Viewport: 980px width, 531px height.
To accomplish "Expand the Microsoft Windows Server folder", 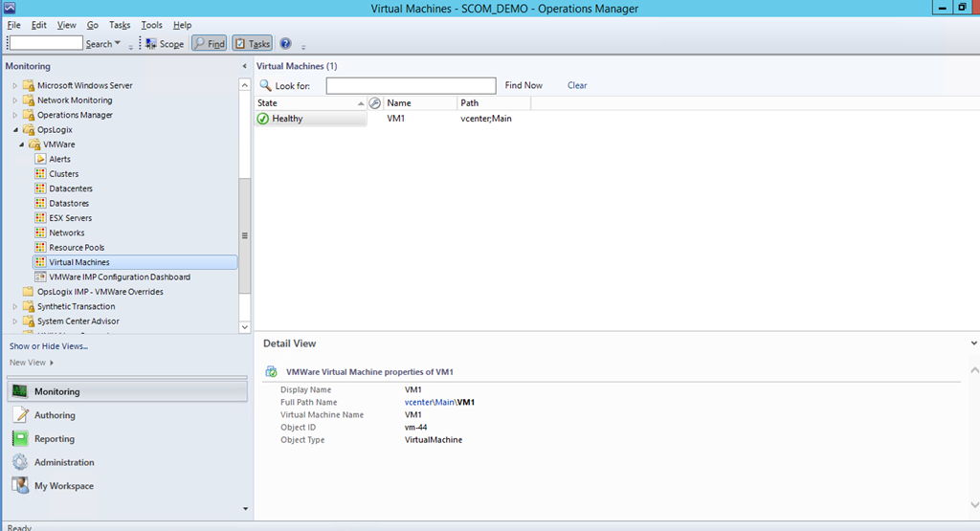I will [x=14, y=86].
